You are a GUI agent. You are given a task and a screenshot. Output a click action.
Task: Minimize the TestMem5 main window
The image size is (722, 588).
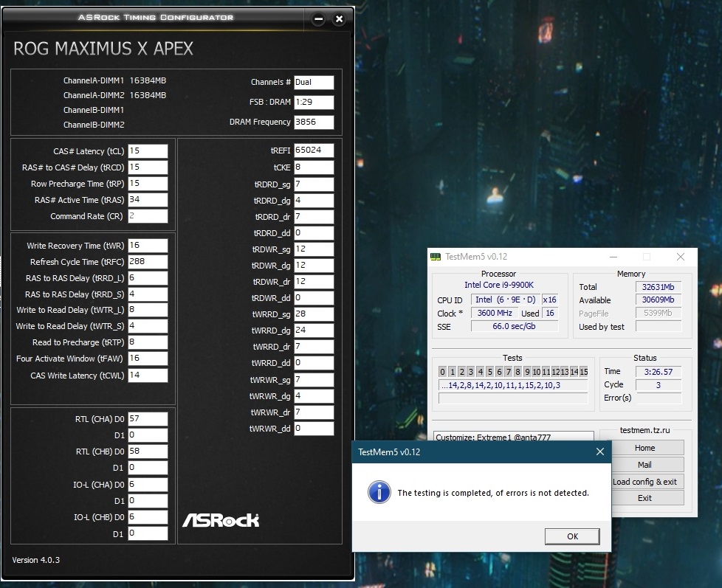613,257
